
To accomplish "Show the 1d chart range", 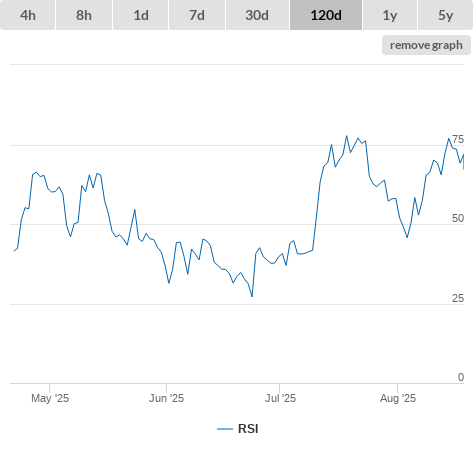I will pyautogui.click(x=141, y=15).
